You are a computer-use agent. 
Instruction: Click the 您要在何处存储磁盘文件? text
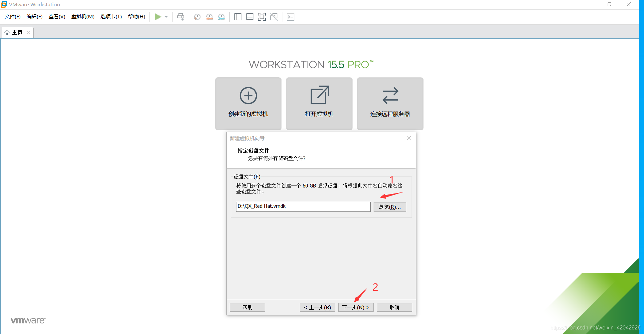(277, 159)
